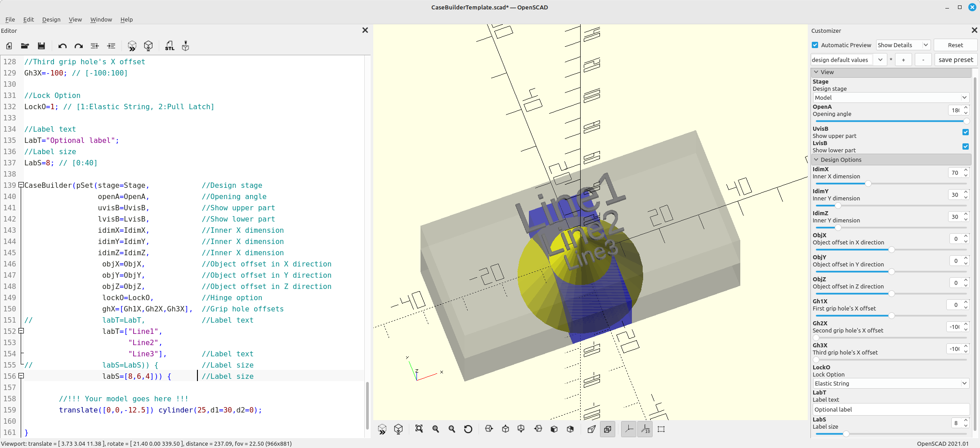Click the New file icon in editor toolbar

tap(9, 46)
